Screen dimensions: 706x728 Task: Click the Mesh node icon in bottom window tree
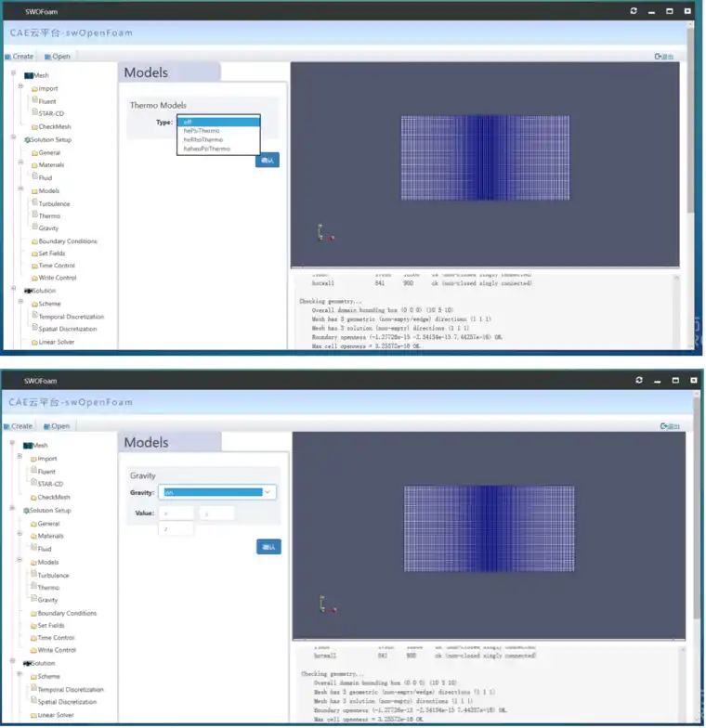pyautogui.click(x=28, y=446)
